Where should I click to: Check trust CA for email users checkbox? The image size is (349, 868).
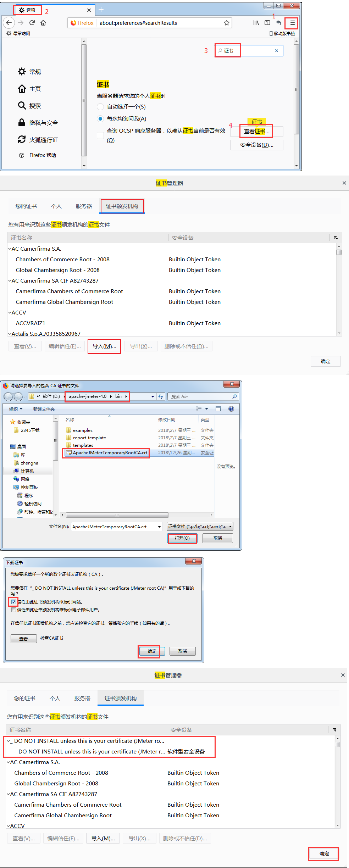(x=13, y=610)
